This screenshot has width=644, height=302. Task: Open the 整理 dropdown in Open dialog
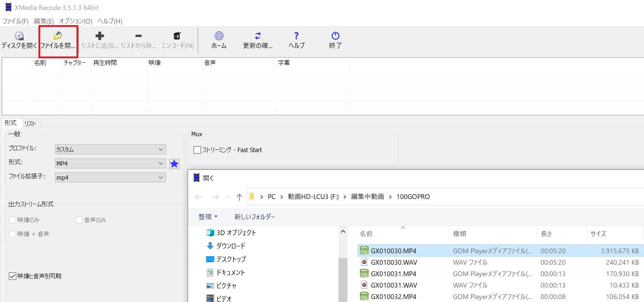click(x=208, y=217)
